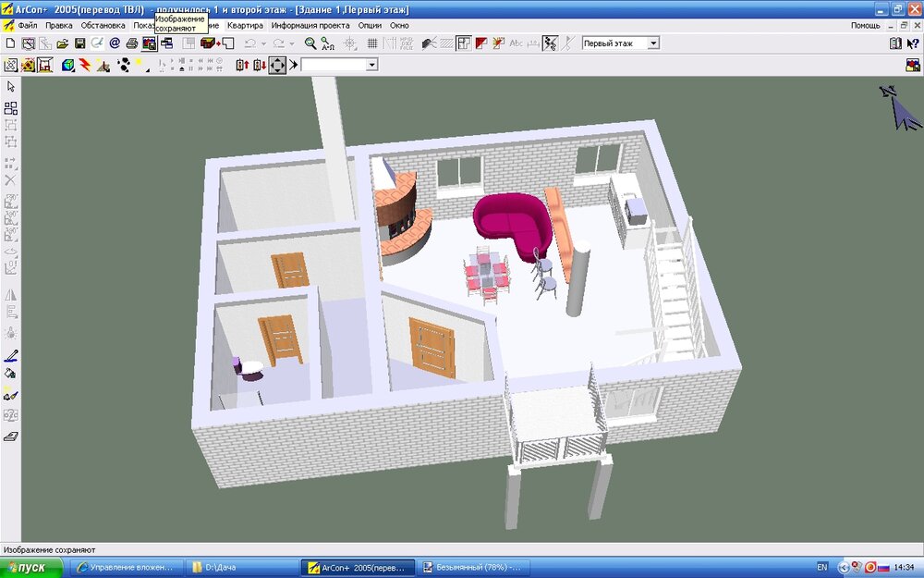Open the Информация проекта menu
924x578 pixels.
pos(310,25)
